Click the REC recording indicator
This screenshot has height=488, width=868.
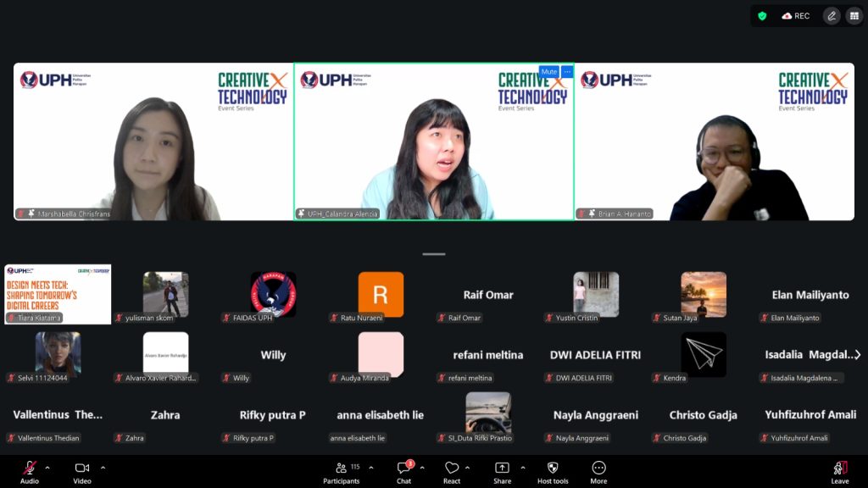(x=796, y=16)
